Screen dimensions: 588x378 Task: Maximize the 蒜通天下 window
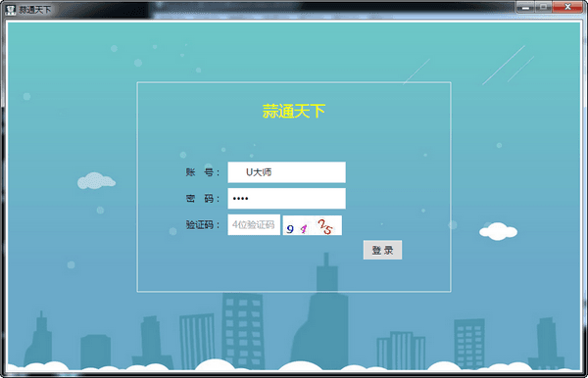click(543, 7)
